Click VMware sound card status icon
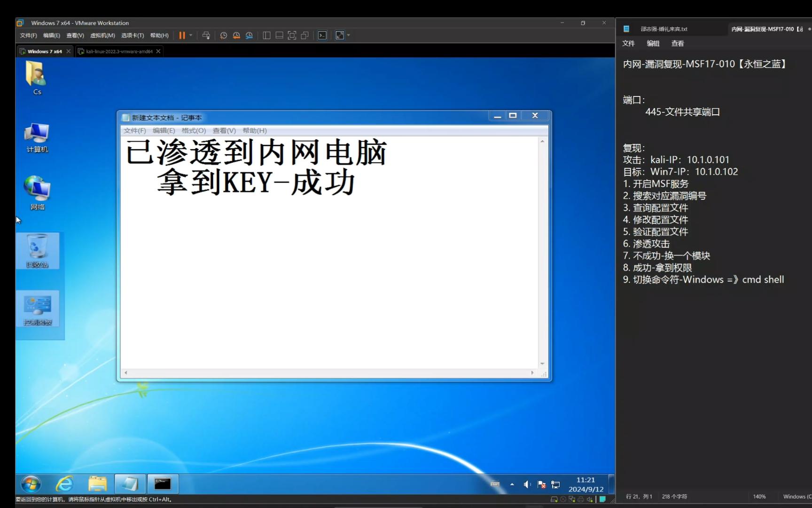 [x=590, y=500]
